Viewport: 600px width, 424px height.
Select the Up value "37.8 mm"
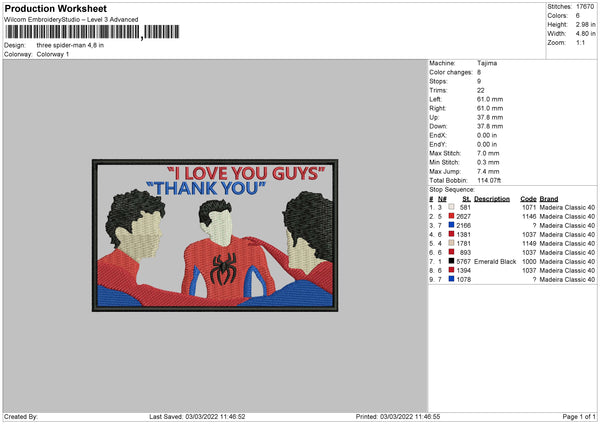coord(490,117)
